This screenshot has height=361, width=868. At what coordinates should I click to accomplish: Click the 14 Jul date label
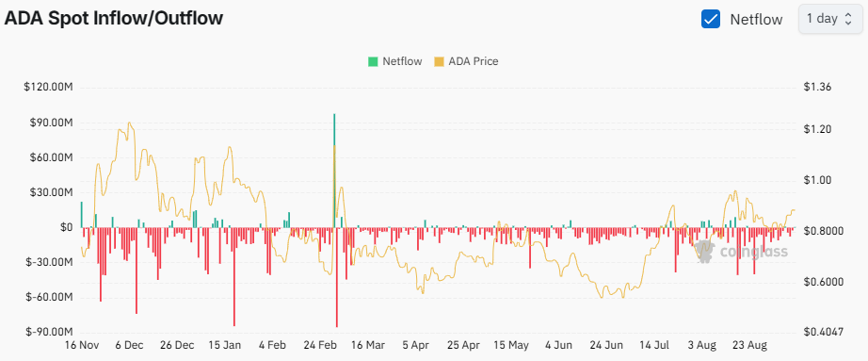tap(653, 346)
